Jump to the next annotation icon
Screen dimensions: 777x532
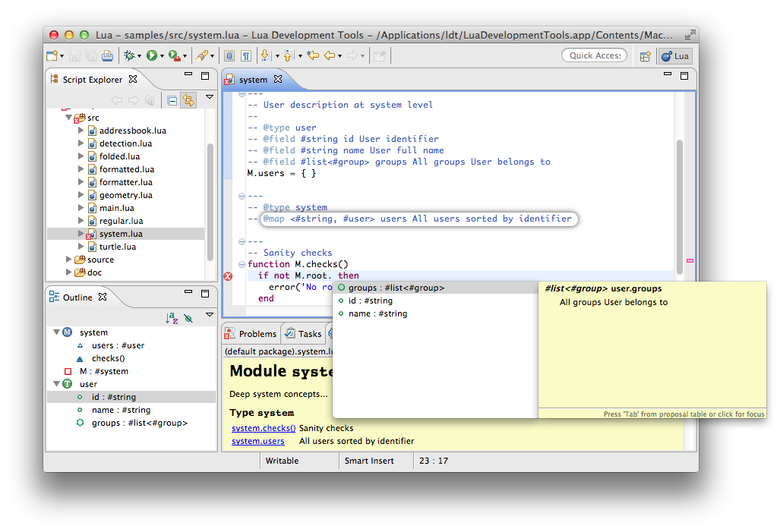pyautogui.click(x=267, y=55)
